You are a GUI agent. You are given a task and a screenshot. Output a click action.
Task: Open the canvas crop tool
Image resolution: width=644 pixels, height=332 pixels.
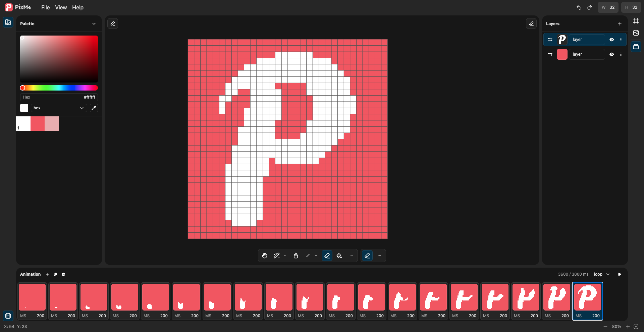(x=636, y=21)
